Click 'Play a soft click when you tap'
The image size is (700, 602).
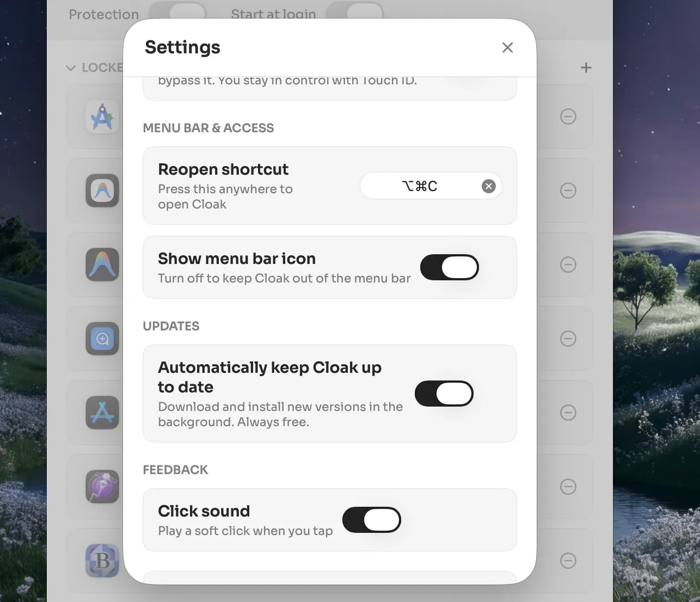coord(245,531)
